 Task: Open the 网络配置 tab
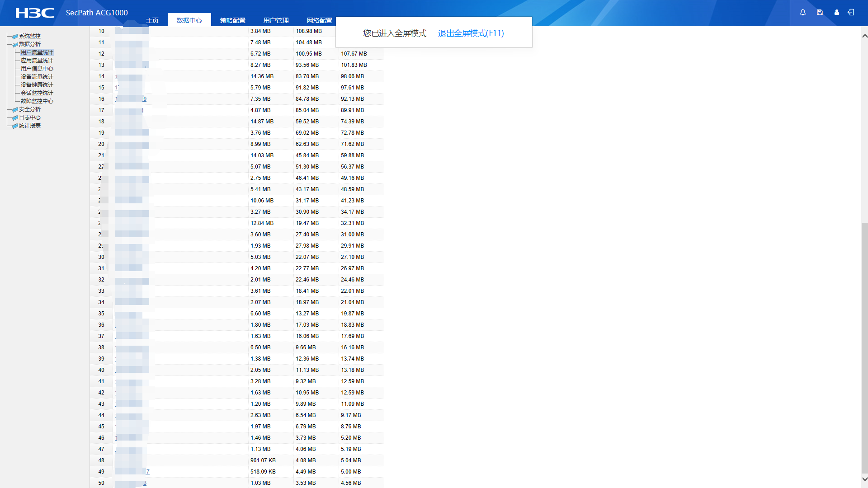coord(319,20)
